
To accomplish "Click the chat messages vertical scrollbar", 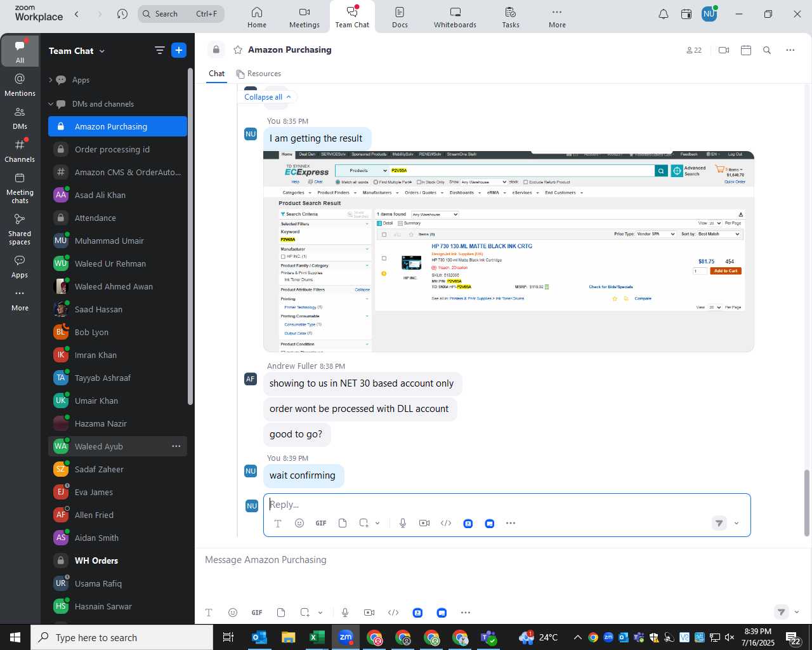I will 807,503.
